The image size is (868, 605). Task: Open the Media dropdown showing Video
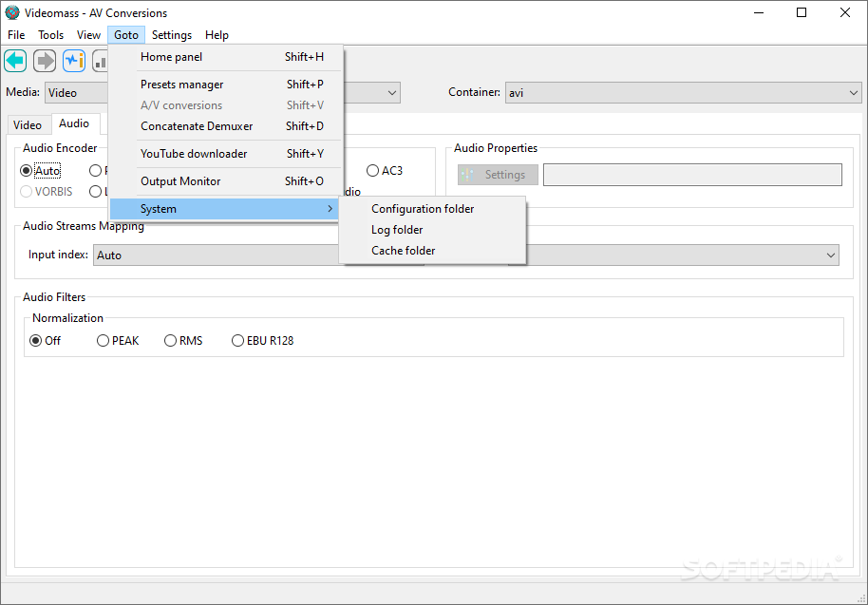[76, 92]
